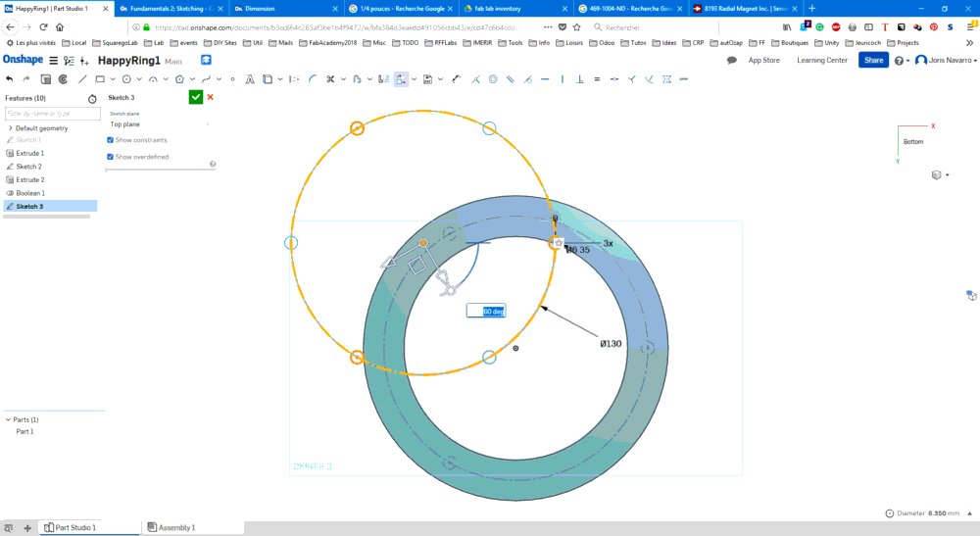The width and height of the screenshot is (980, 536).
Task: Toggle the Construction geometry tool
Action: point(294,79)
